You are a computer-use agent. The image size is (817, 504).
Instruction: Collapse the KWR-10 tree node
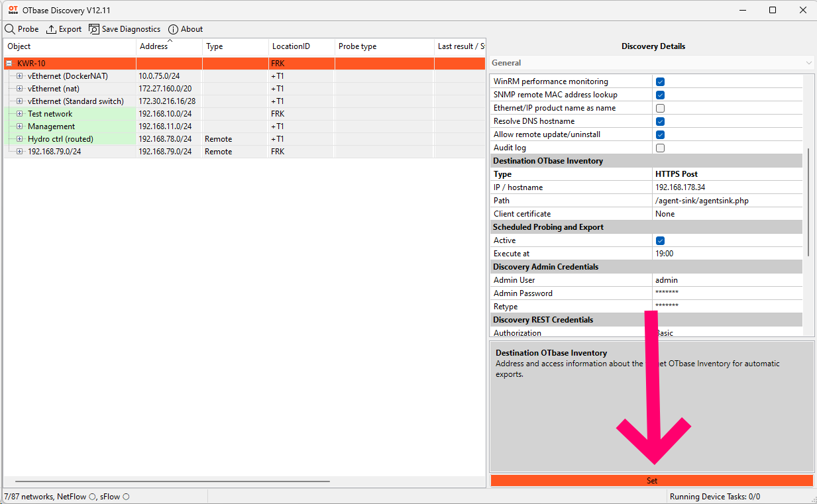9,64
